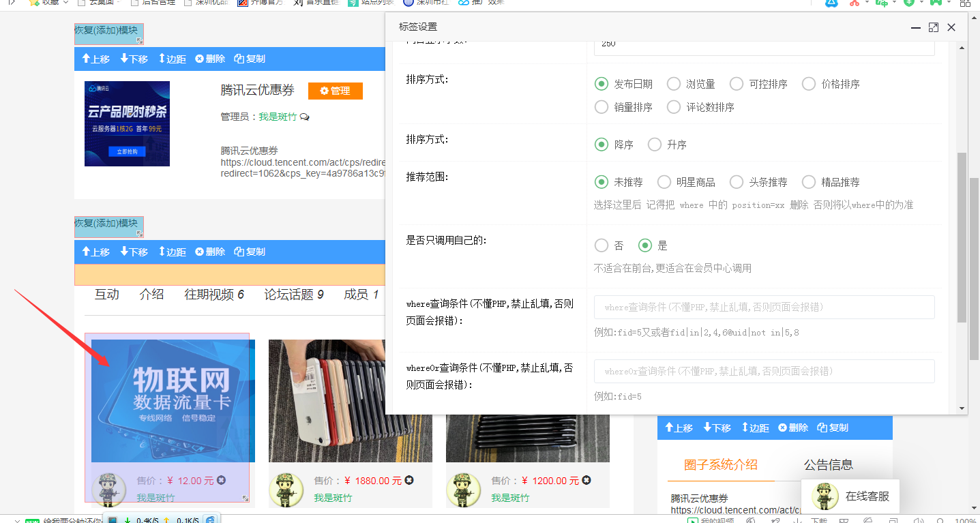This screenshot has width=980, height=523.
Task: Set 是否只调用自己的 to 否
Action: click(x=602, y=245)
